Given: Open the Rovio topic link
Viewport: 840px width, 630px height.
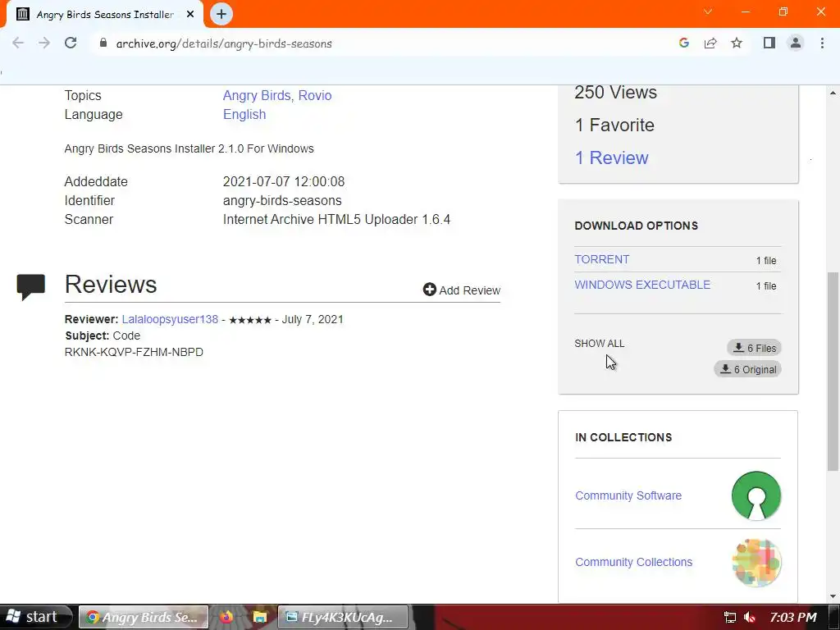Looking at the screenshot, I should (x=315, y=95).
